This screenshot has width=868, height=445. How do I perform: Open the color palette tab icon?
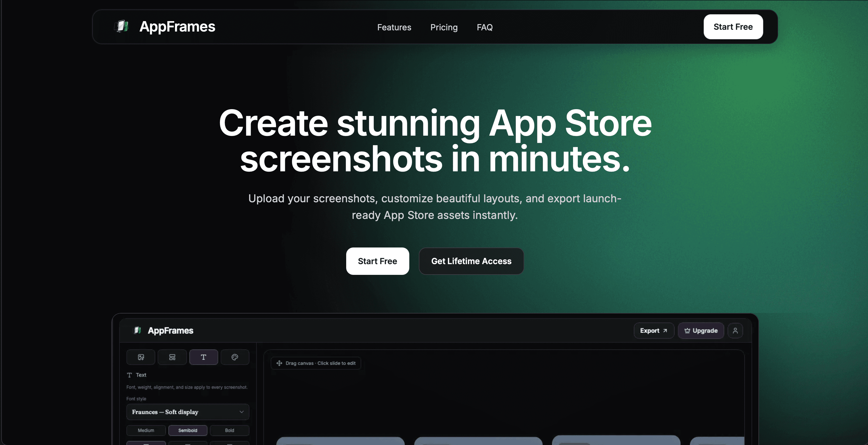[235, 357]
